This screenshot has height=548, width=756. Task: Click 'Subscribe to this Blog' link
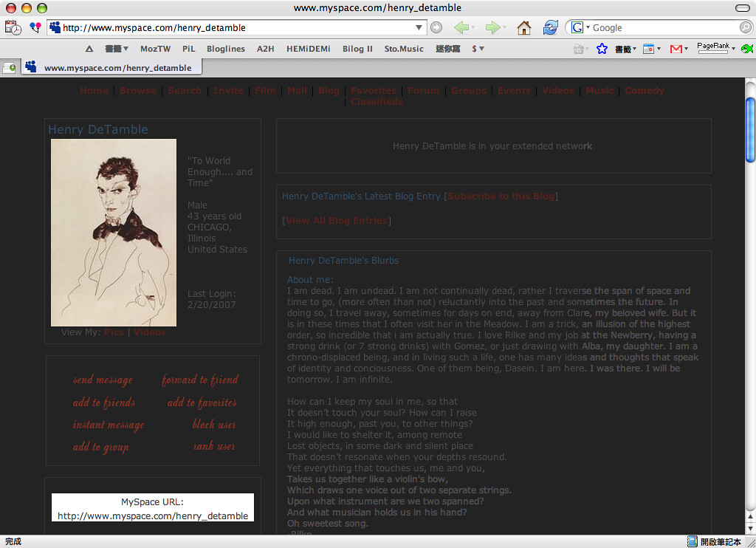coord(501,196)
